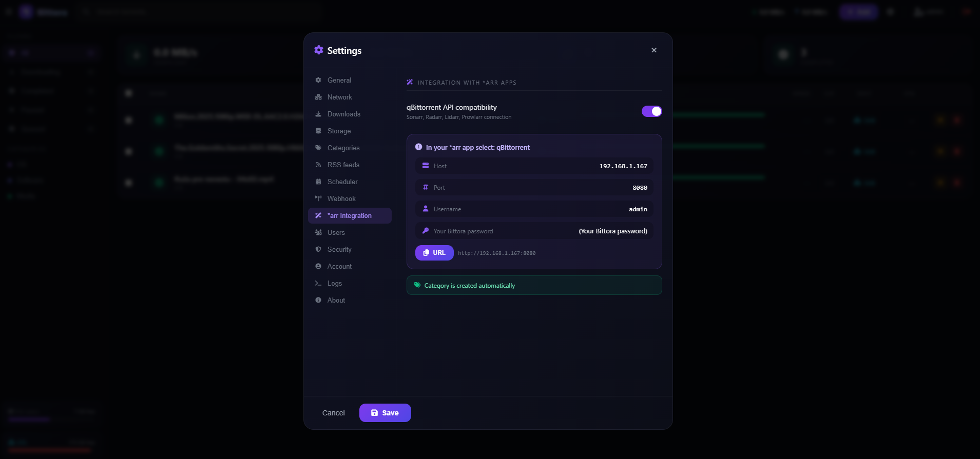Click the hamburger menu icon at top left
Viewport: 980px width, 459px height.
pos(8,11)
